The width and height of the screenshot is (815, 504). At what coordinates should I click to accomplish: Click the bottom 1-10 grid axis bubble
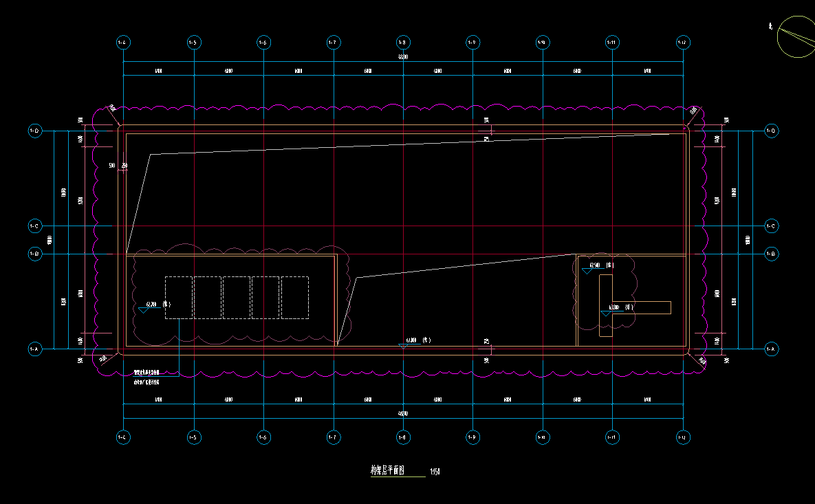click(543, 437)
